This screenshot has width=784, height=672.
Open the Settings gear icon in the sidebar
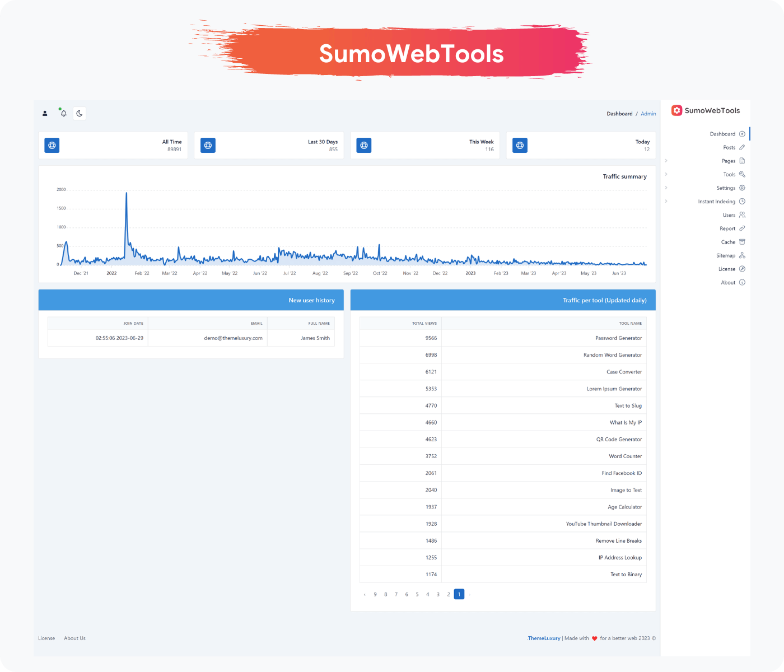point(742,188)
